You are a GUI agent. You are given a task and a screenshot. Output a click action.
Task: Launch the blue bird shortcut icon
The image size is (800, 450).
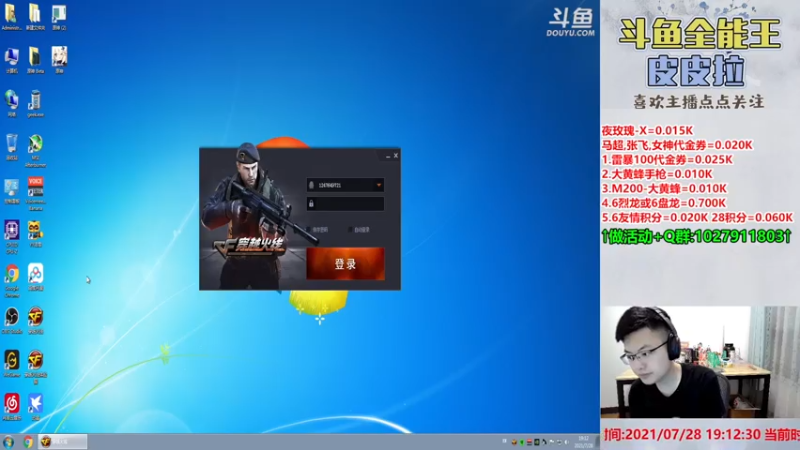[x=35, y=407]
